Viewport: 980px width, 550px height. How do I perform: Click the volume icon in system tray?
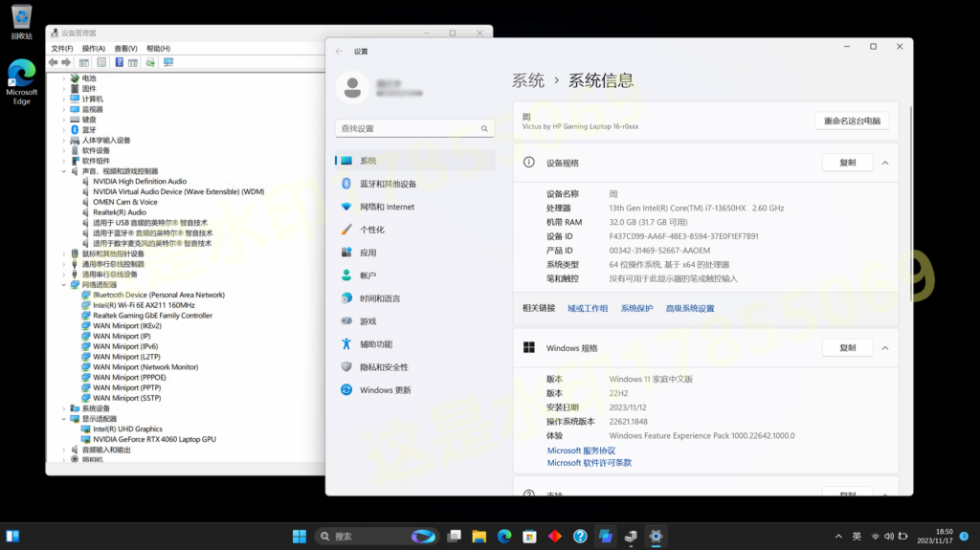point(889,537)
